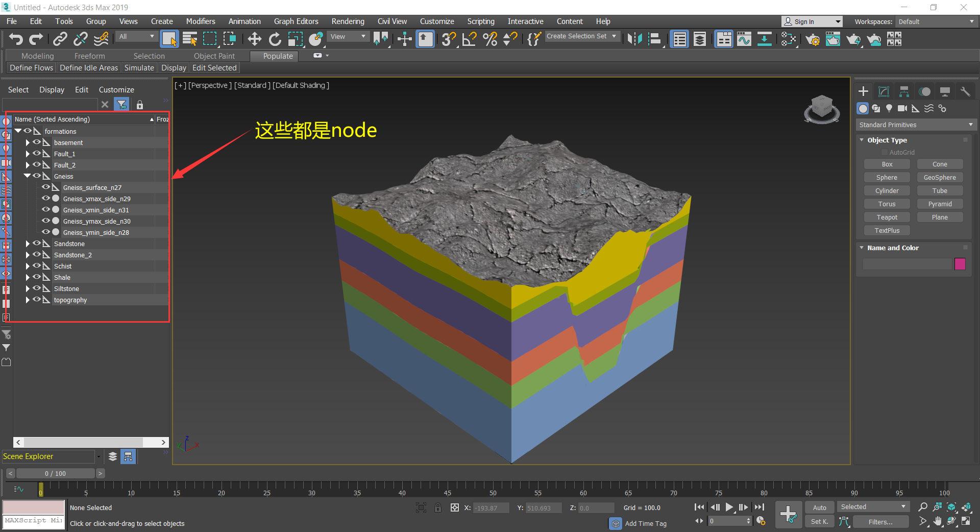This screenshot has width=980, height=532.
Task: Toggle the Angle Snap icon
Action: tap(469, 39)
